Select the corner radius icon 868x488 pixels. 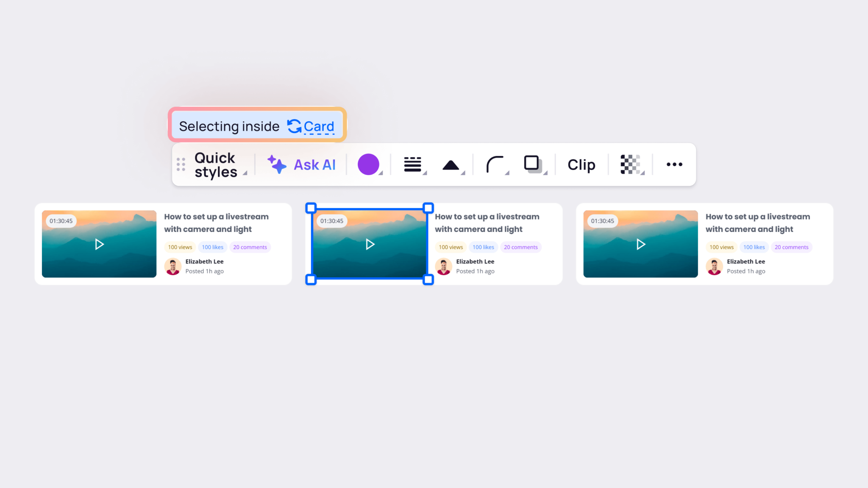click(495, 165)
